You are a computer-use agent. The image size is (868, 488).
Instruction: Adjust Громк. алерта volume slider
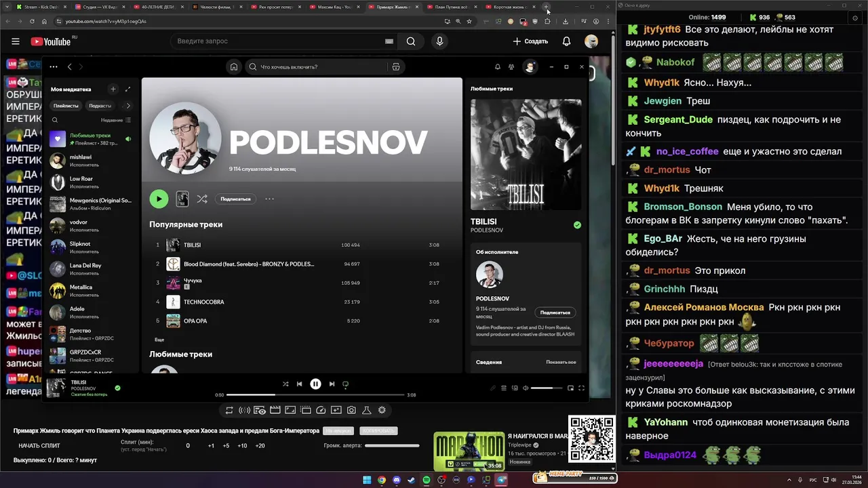tap(392, 445)
